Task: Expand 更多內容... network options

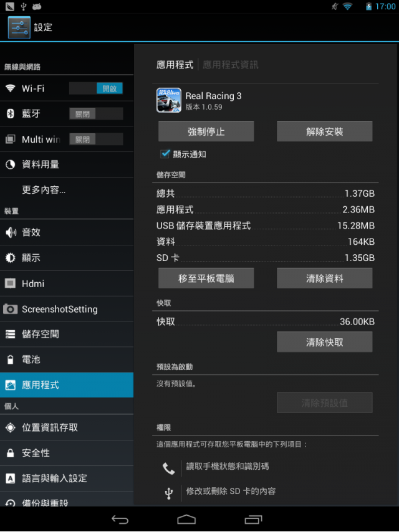Action: pyautogui.click(x=67, y=190)
